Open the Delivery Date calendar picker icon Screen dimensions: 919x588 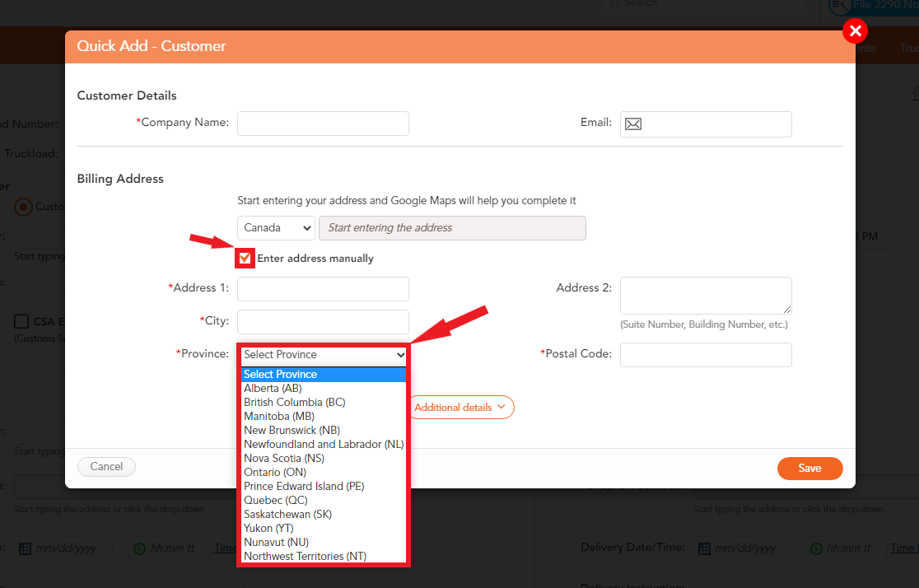[x=707, y=548]
